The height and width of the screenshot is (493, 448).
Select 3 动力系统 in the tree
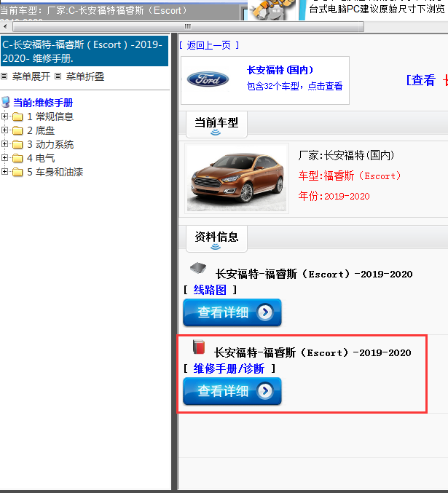click(x=50, y=144)
